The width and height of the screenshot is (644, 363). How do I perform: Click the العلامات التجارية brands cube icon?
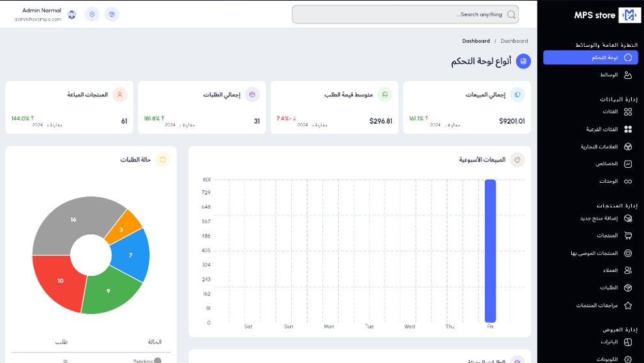point(628,147)
